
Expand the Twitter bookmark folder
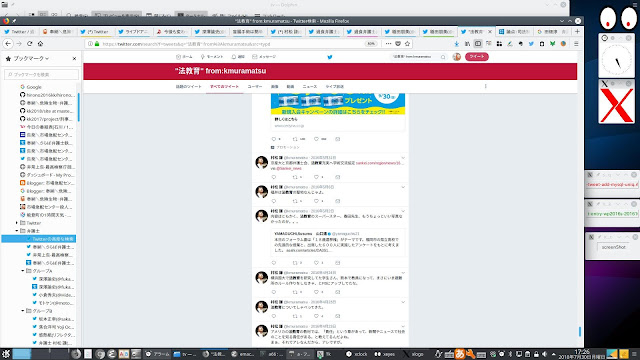pyautogui.click(x=17, y=223)
